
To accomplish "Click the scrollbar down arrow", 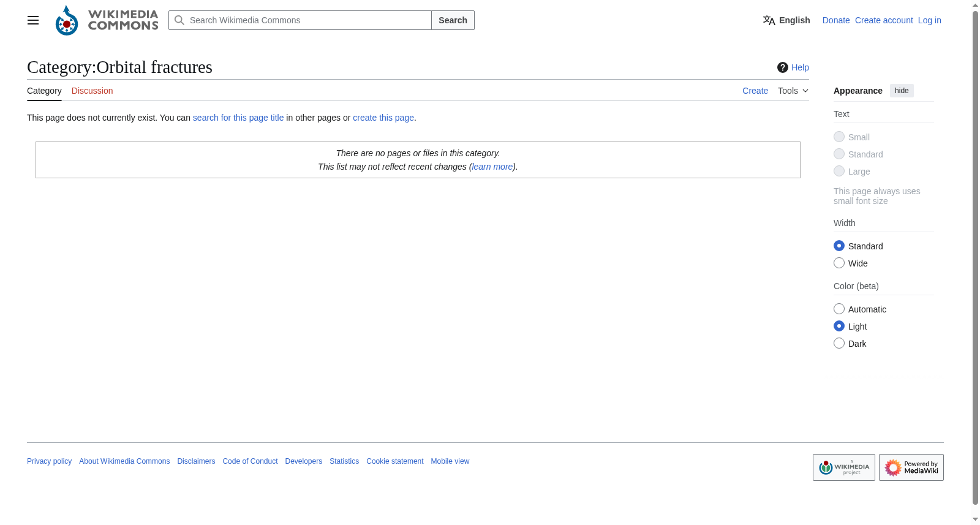I will [x=975, y=519].
